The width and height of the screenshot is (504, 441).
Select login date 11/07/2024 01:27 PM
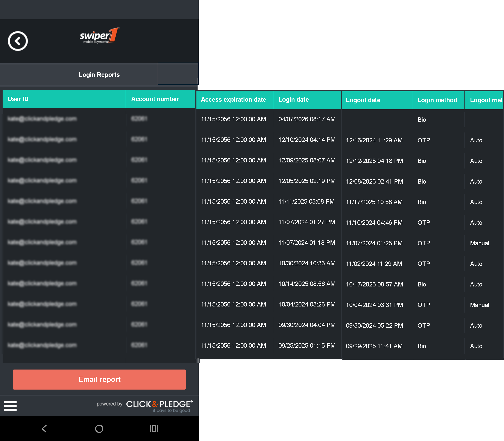(307, 222)
